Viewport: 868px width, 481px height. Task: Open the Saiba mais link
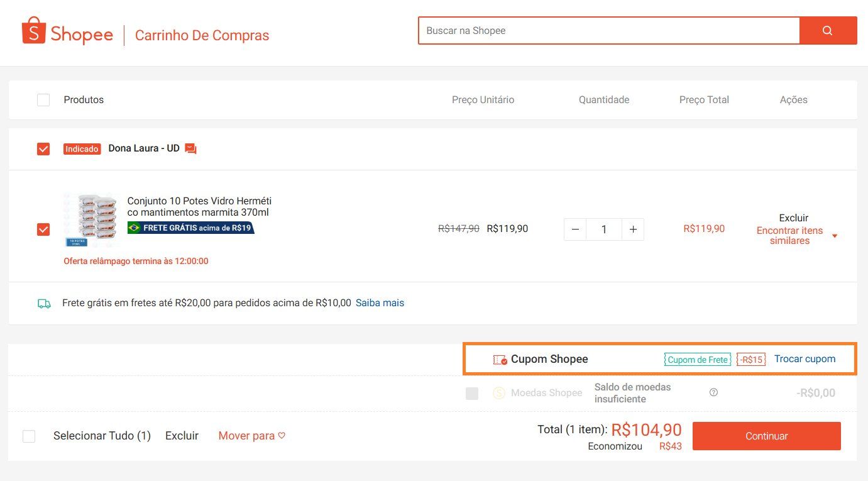[x=380, y=303]
